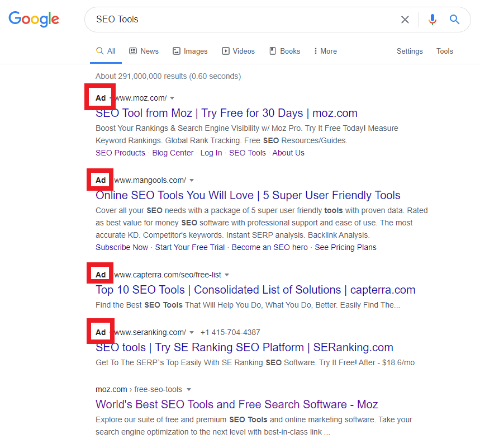Click the moz.com › free-seo-tools breadcrumb

click(x=139, y=389)
